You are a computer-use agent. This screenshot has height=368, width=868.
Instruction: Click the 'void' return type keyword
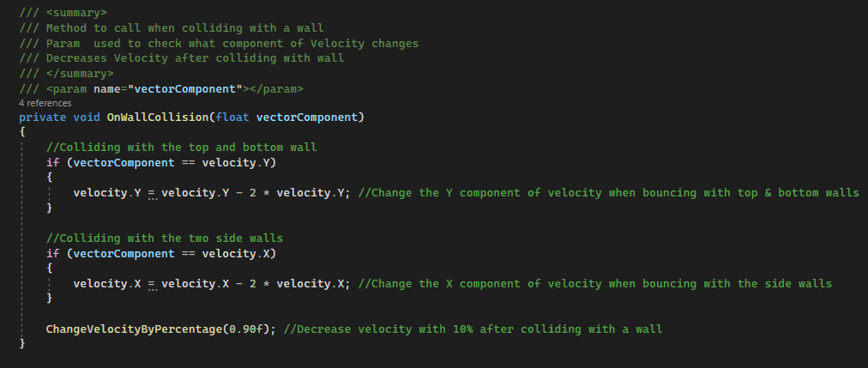[86, 117]
